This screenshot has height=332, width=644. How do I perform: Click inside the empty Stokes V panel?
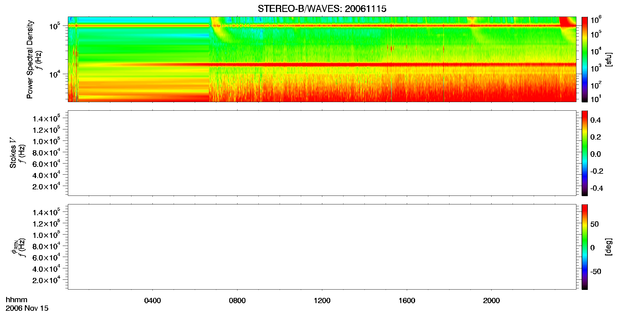322,153
